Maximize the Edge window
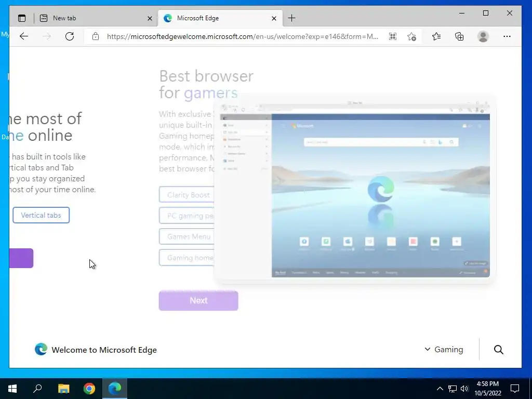The height and width of the screenshot is (399, 532). point(486,13)
